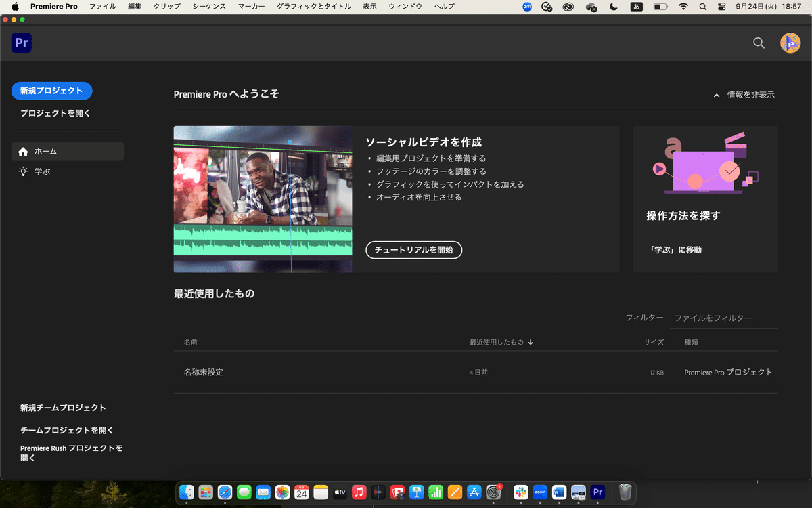Open the シーケンス menu

coord(209,7)
